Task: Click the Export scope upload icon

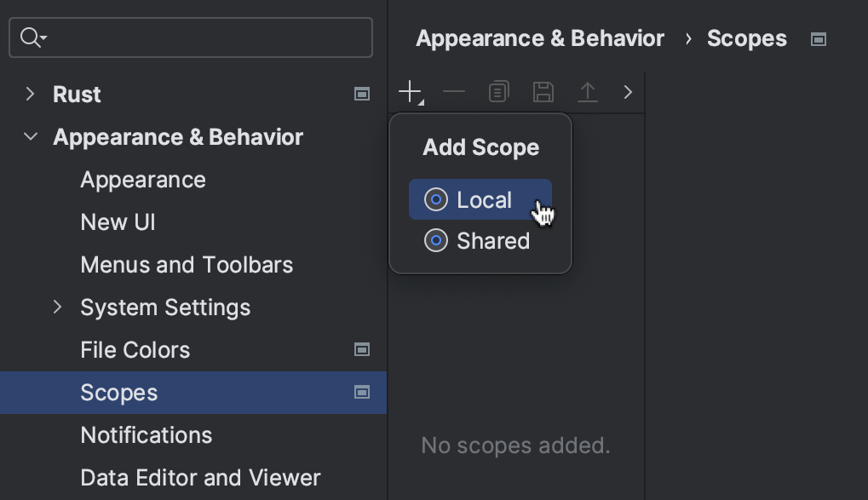Action: click(x=587, y=91)
